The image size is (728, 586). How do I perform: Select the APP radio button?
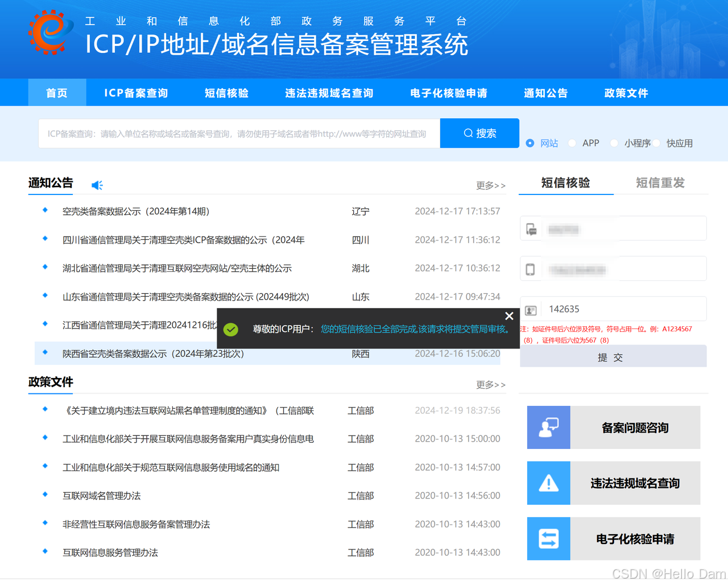[572, 143]
